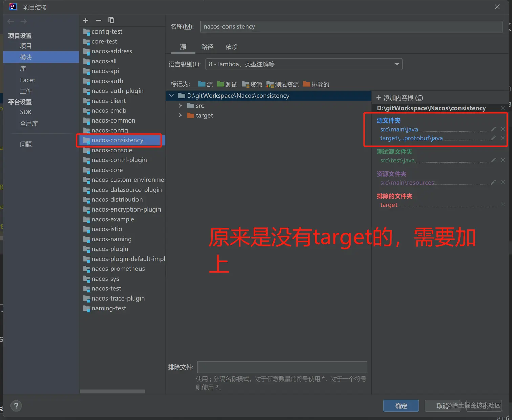Open help with the question mark button

point(16,406)
